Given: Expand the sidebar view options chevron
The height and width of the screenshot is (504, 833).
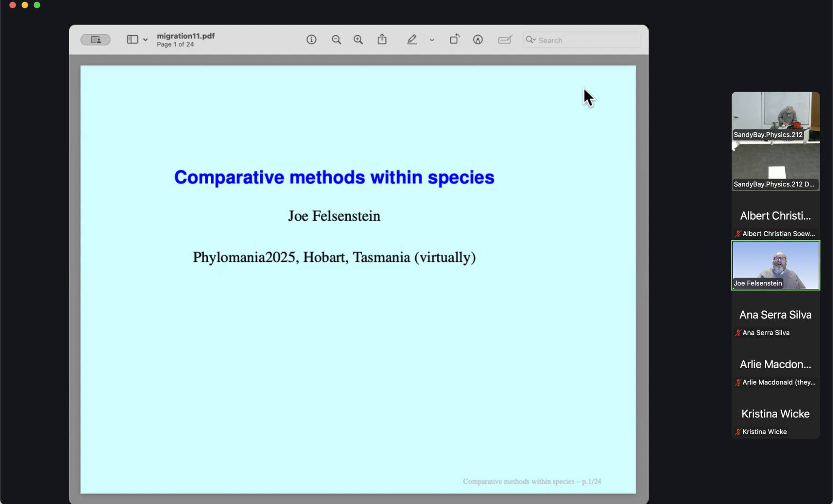Looking at the screenshot, I should [x=145, y=40].
